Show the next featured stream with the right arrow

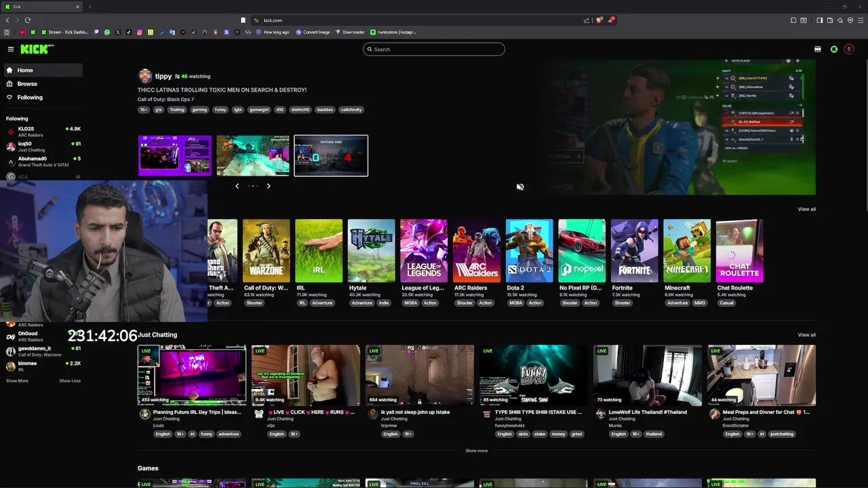(x=269, y=186)
